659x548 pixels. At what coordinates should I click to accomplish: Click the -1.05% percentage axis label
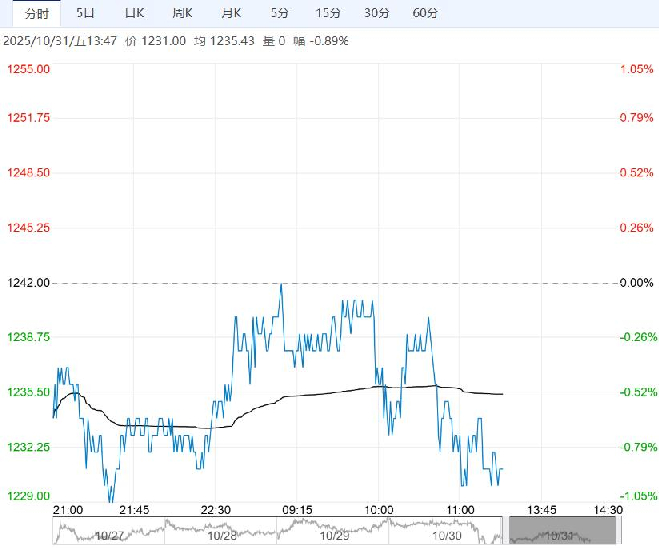tap(636, 497)
